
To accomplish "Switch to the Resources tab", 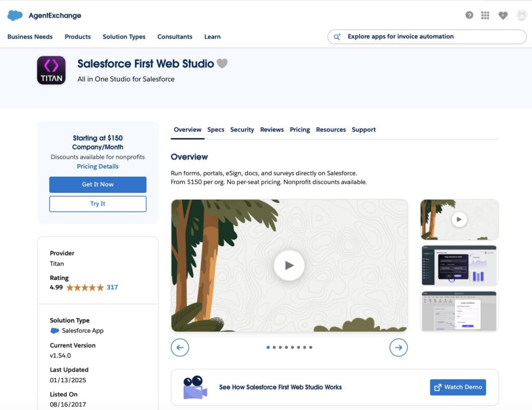I will [331, 130].
